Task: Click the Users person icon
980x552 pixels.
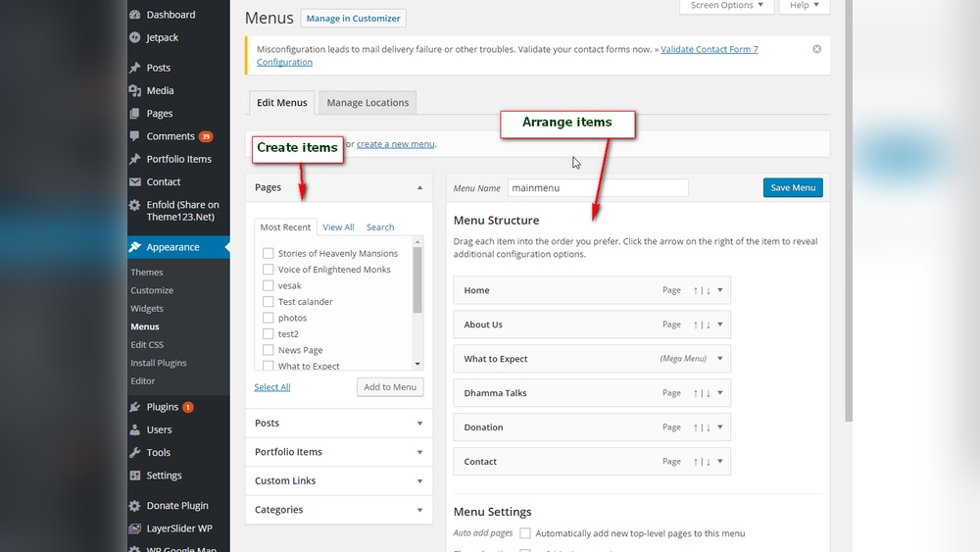Action: (x=135, y=429)
